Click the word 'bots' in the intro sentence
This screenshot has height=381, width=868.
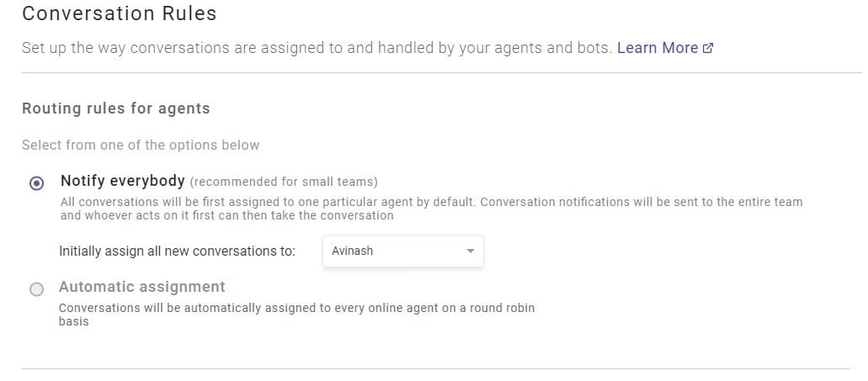pos(594,48)
